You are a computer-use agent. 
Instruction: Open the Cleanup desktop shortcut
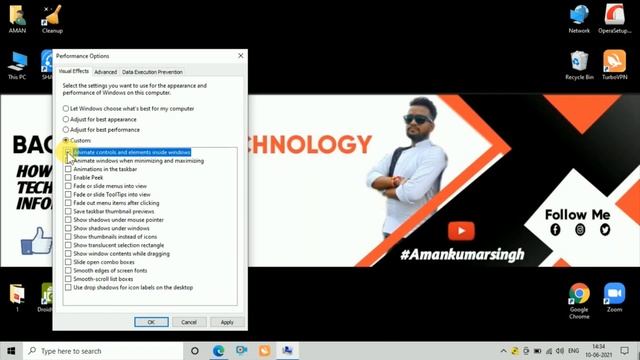coord(52,19)
